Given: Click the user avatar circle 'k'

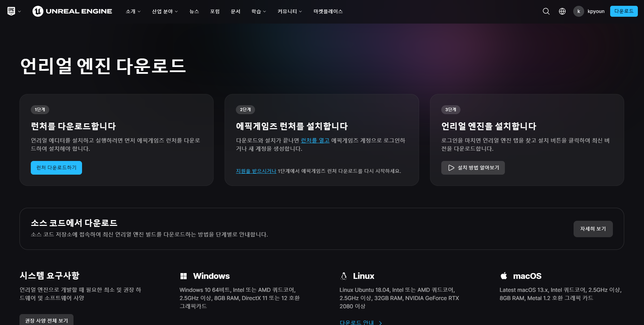Looking at the screenshot, I should tap(579, 11).
